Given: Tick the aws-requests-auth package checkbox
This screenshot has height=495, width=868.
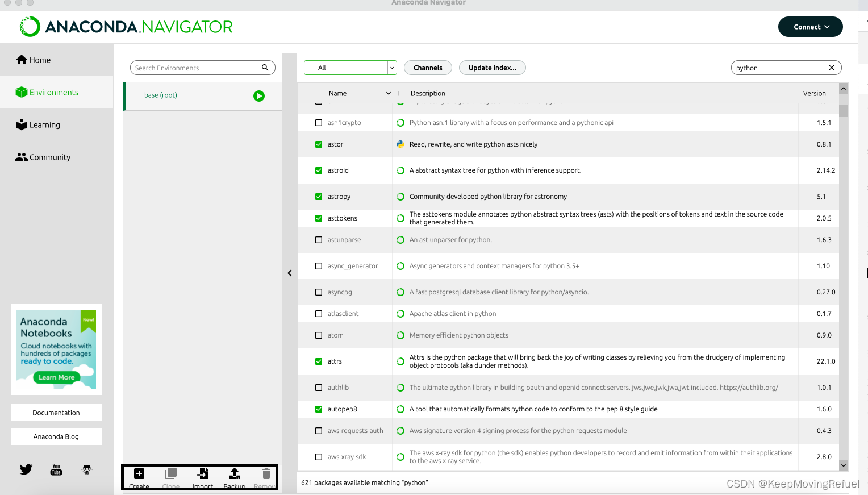Looking at the screenshot, I should coord(319,431).
